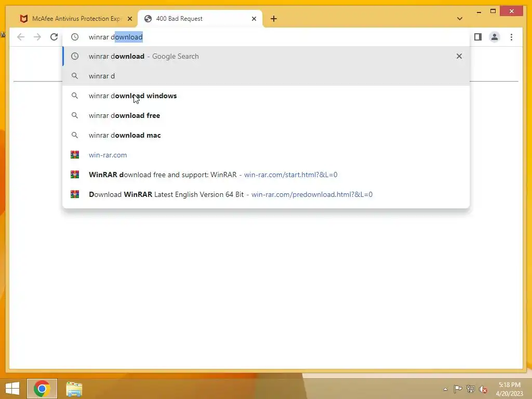The width and height of the screenshot is (532, 399).
Task: Close the McAfee Antivirus tab
Action: pos(129,19)
